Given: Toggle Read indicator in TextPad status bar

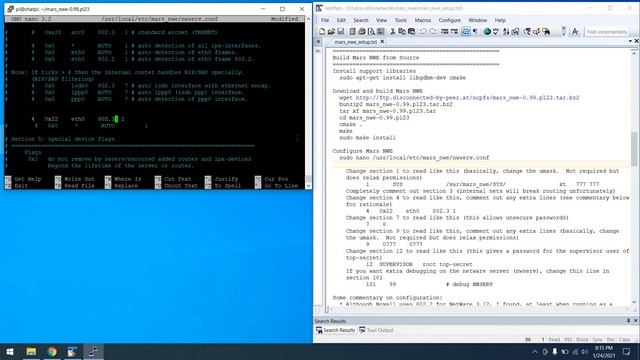Looking at the screenshot, I should [x=554, y=339].
